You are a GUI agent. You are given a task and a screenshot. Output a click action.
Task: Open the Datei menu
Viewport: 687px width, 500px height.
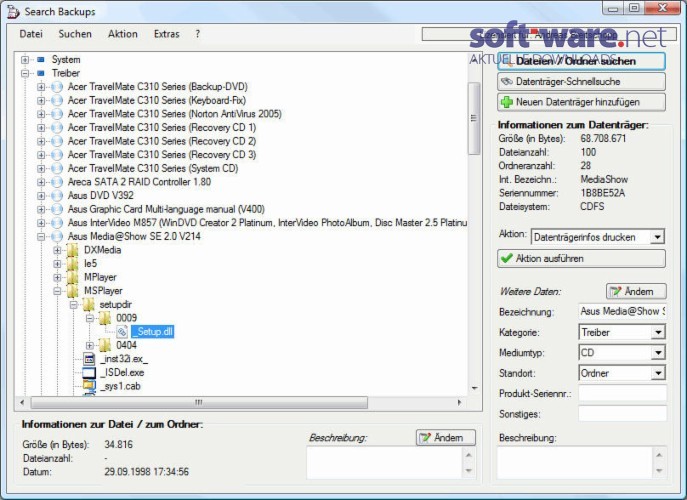(x=31, y=34)
